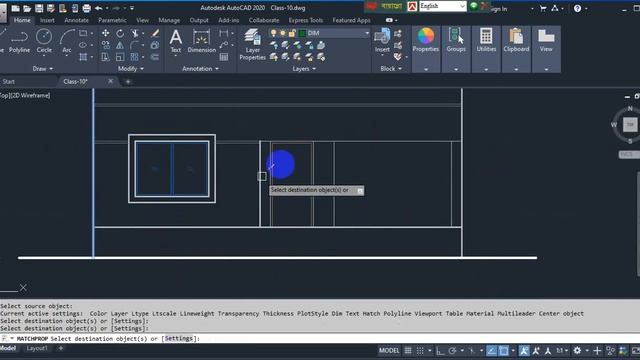This screenshot has height=360, width=640.
Task: Expand the Layers panel
Action: 304,69
